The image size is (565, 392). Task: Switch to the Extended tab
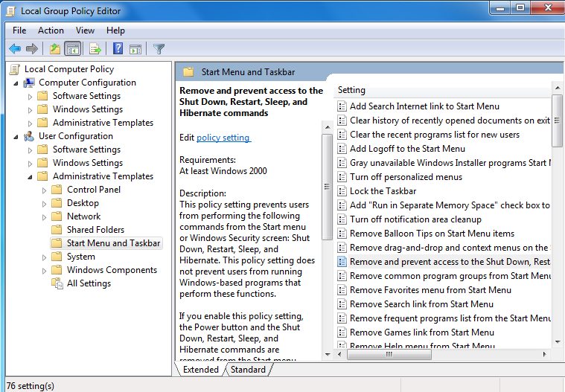point(201,370)
